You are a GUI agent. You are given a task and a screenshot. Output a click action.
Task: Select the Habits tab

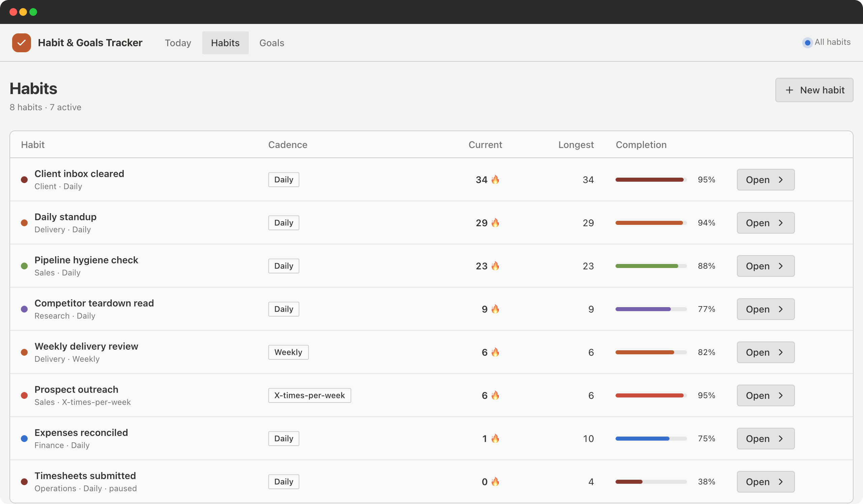(225, 43)
